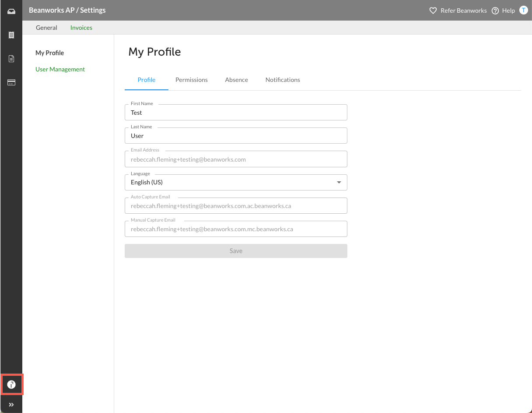Screen dimensions: 532x413
Task: Switch to General settings menu
Action: point(46,28)
